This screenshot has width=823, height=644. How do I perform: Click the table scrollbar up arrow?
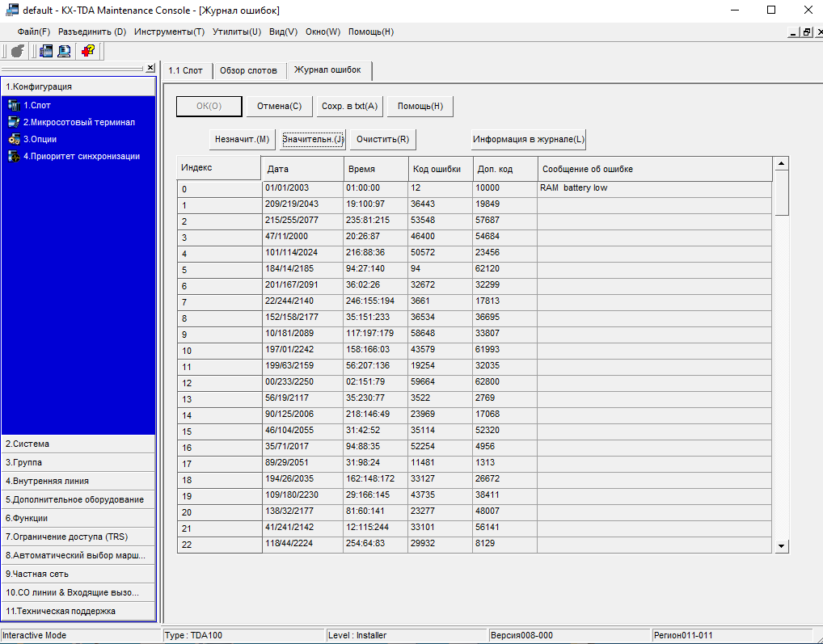[x=781, y=163]
